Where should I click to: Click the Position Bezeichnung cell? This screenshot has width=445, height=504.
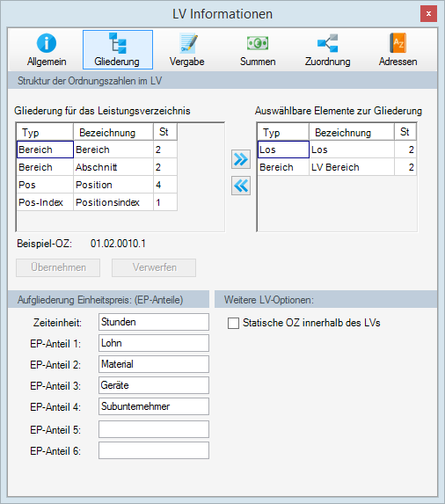tap(113, 185)
